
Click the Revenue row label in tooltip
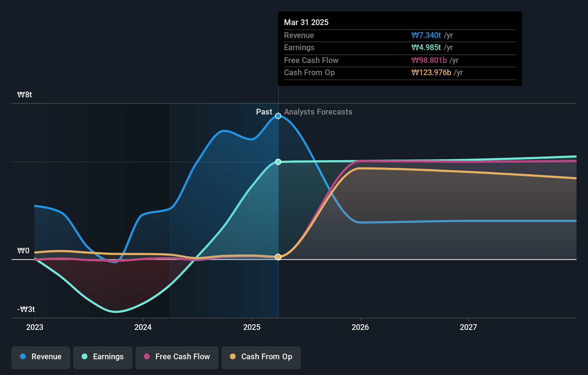[299, 35]
